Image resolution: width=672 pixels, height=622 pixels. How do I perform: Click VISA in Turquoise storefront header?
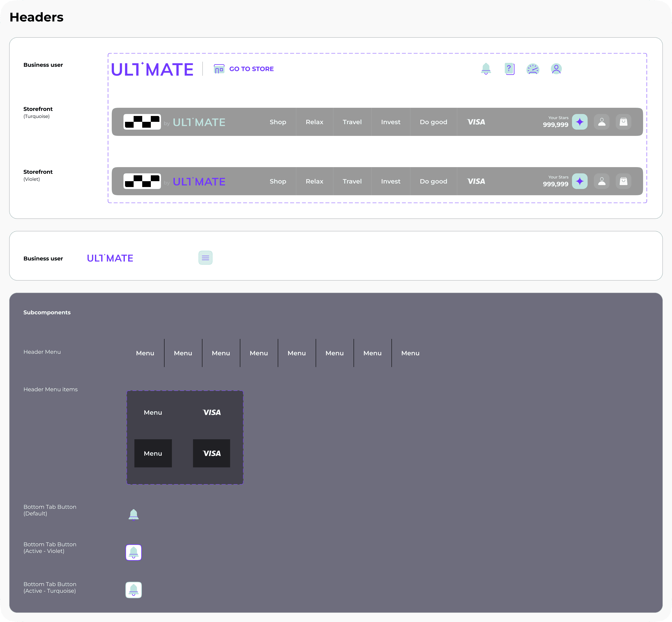click(x=476, y=122)
